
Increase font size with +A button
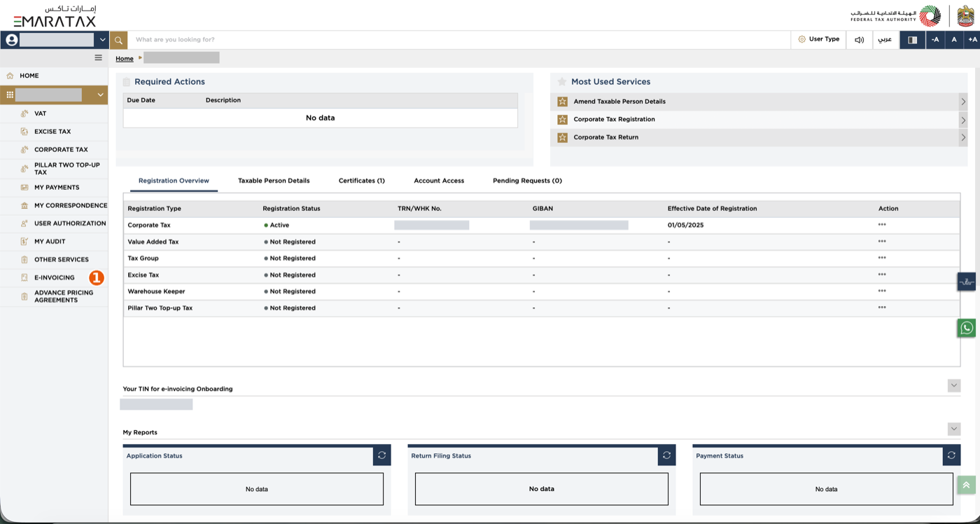(972, 40)
